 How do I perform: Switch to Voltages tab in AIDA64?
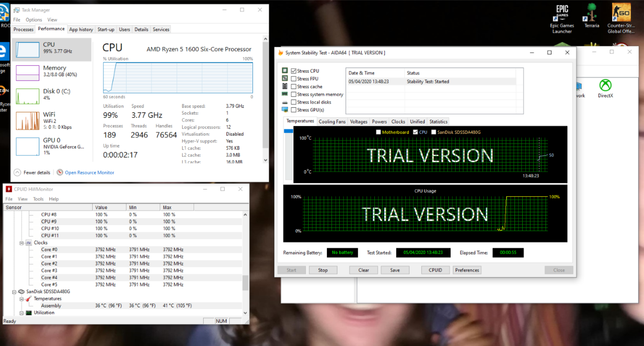tap(359, 122)
